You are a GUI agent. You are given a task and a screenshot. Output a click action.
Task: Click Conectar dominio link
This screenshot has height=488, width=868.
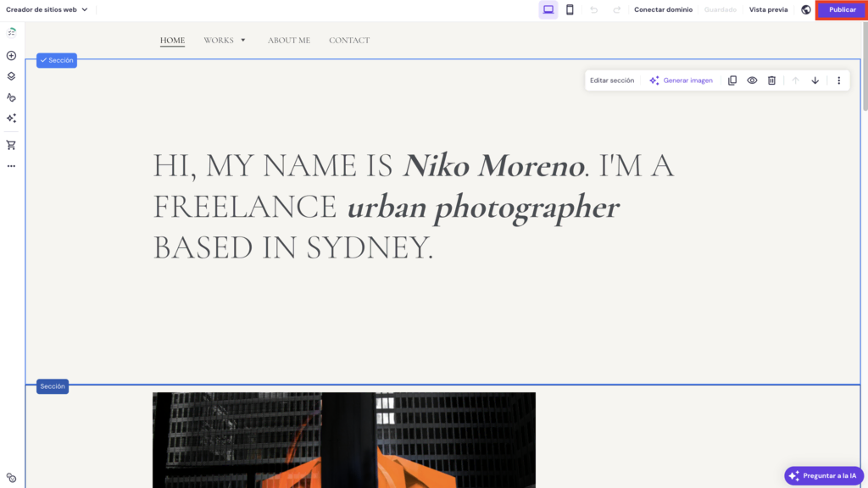(x=663, y=10)
